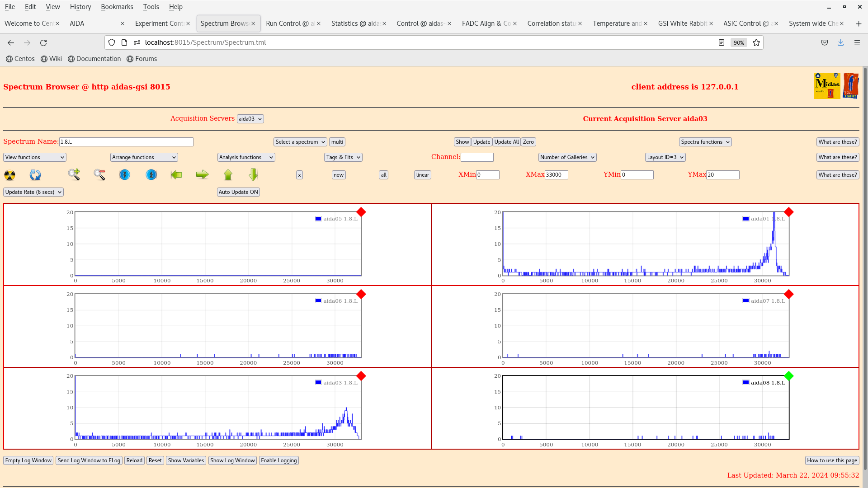Click the blue double down-arrow icon
Image resolution: width=868 pixels, height=488 pixels.
pos(125,174)
